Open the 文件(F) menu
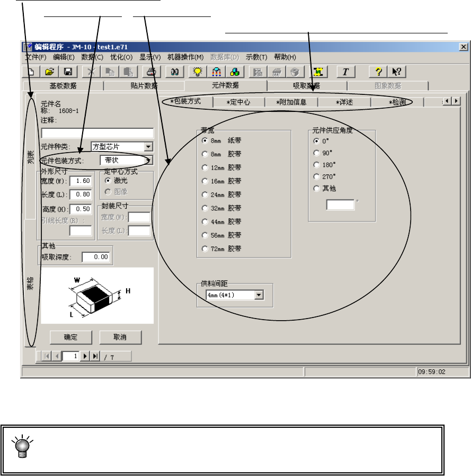The height and width of the screenshot is (476, 471). [x=35, y=57]
